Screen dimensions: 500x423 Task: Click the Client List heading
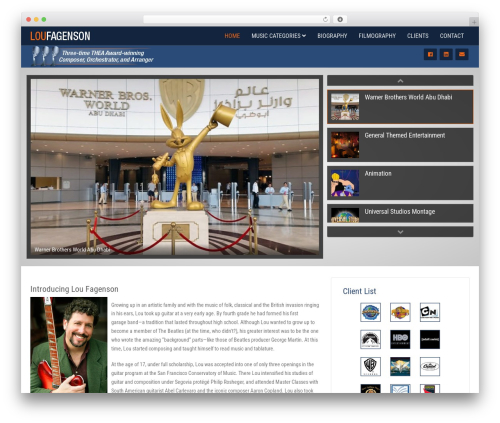pos(359,291)
